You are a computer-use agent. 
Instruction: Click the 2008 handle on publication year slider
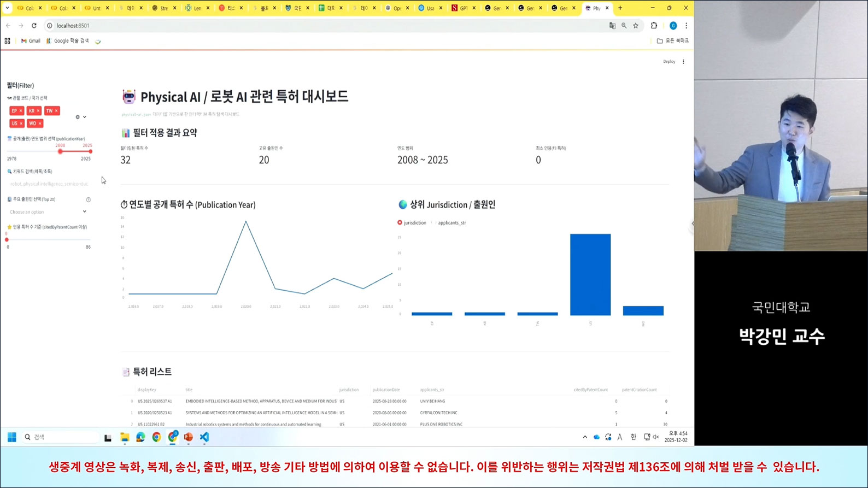[60, 151]
